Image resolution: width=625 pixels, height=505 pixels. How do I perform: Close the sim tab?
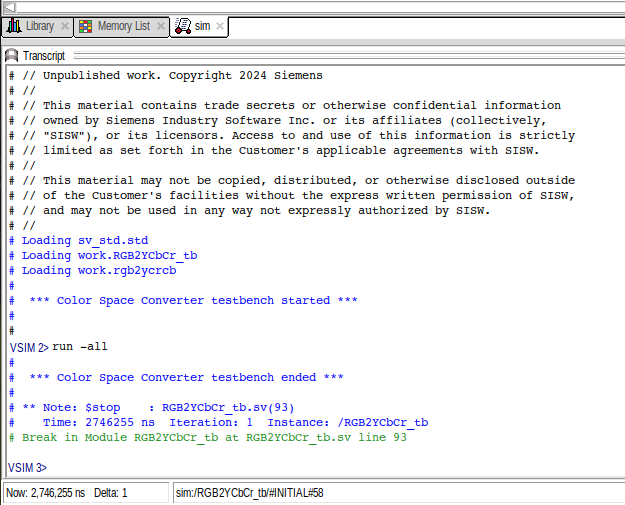click(x=220, y=26)
